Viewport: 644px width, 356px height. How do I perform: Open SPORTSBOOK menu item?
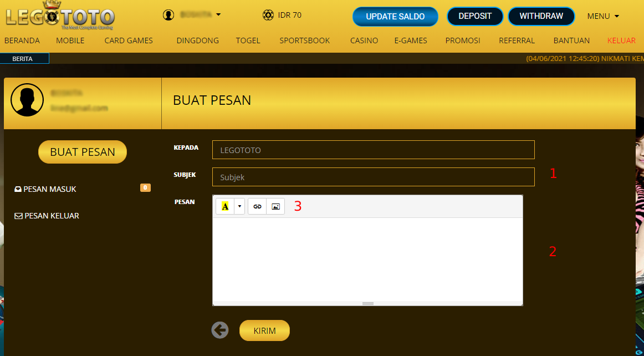[305, 40]
